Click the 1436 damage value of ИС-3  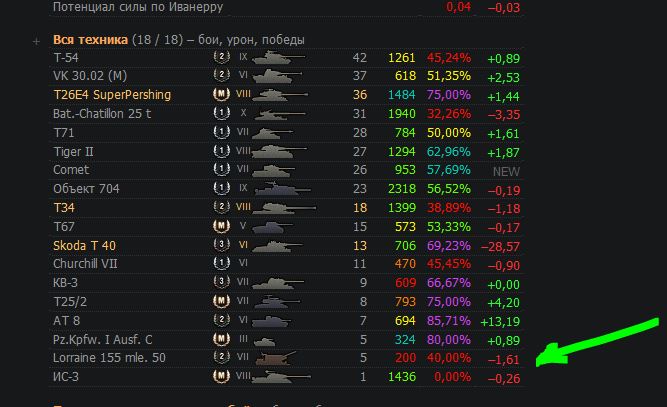(402, 377)
